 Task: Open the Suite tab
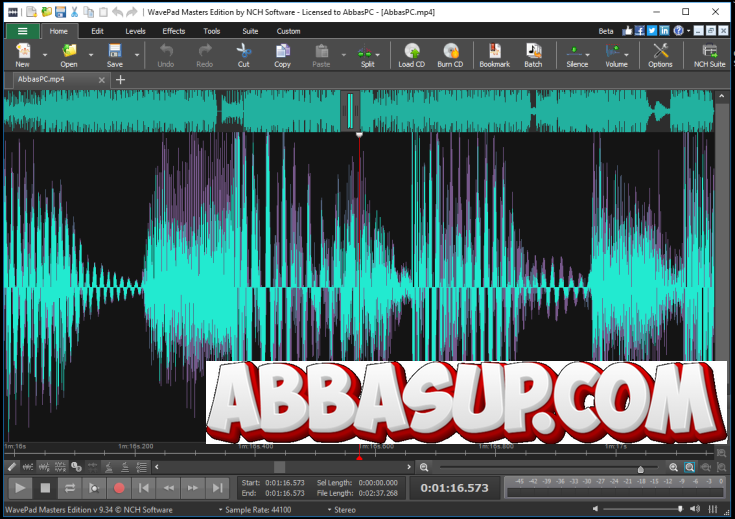click(250, 31)
